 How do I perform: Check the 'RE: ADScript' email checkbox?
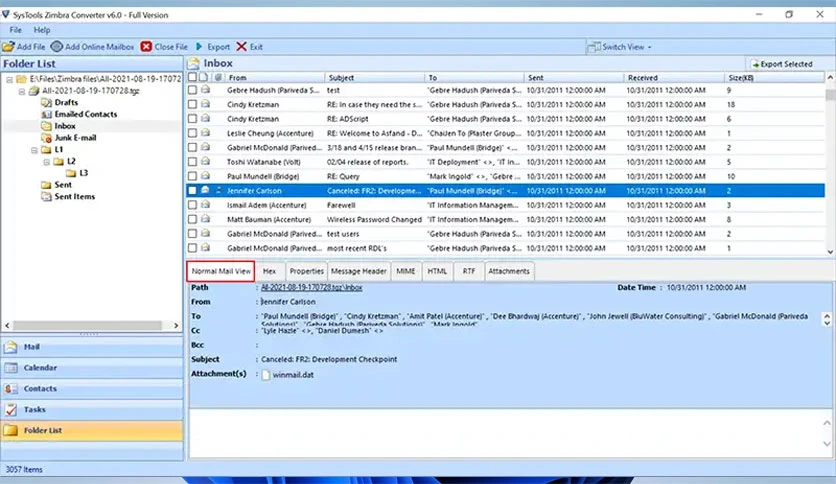point(192,119)
